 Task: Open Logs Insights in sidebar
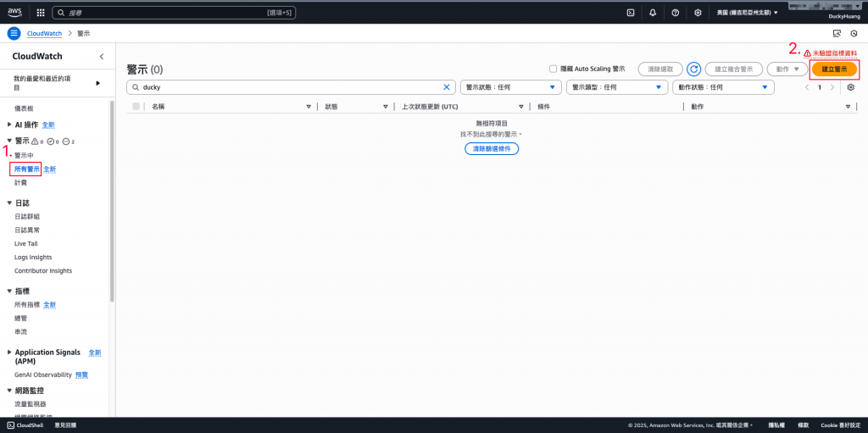[33, 258]
